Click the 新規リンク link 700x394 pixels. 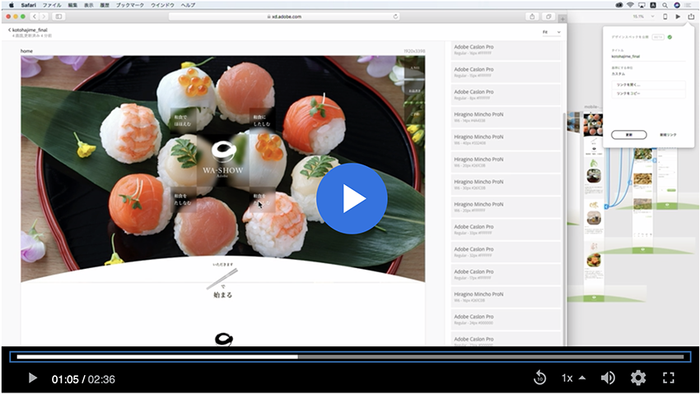(668, 135)
